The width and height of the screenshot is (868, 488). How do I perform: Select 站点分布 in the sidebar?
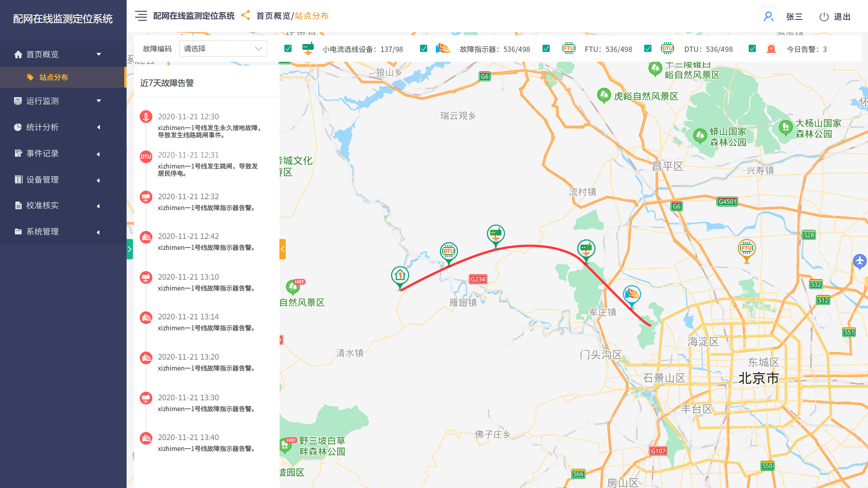(53, 77)
